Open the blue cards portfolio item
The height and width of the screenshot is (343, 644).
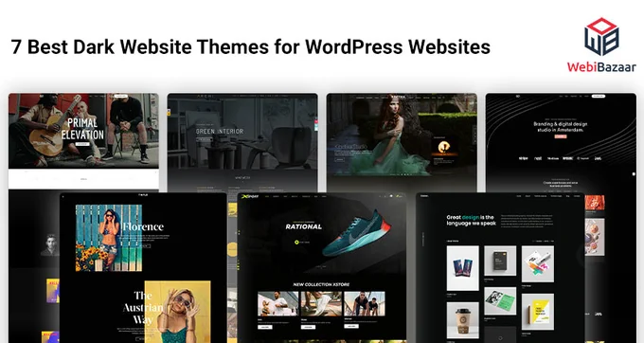[463, 268]
